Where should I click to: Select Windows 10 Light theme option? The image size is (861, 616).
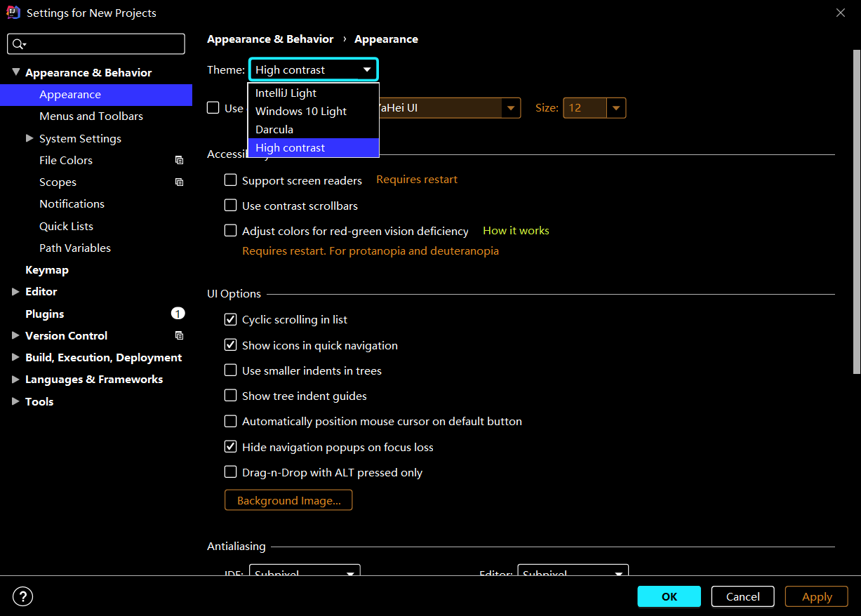coord(313,111)
